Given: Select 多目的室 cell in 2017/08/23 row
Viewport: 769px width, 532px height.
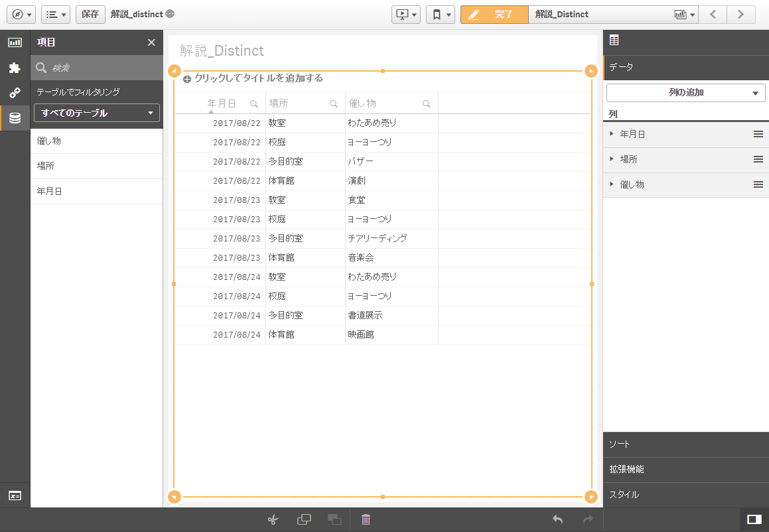Looking at the screenshot, I should (305, 238).
